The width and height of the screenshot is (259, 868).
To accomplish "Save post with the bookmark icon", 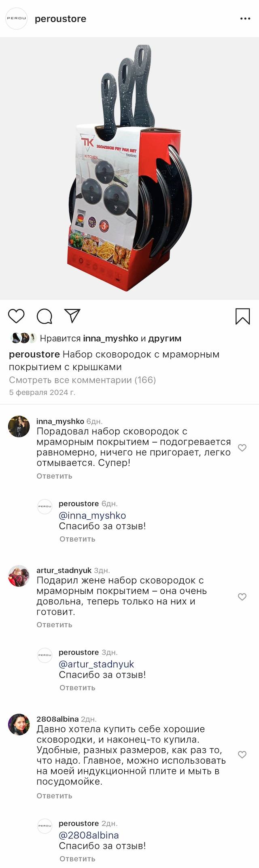I will [x=242, y=316].
